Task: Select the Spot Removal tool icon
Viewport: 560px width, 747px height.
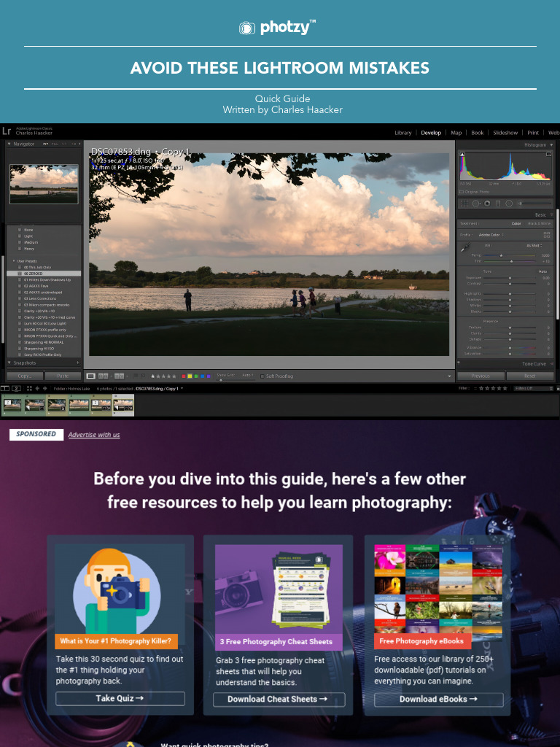Action: [x=475, y=204]
